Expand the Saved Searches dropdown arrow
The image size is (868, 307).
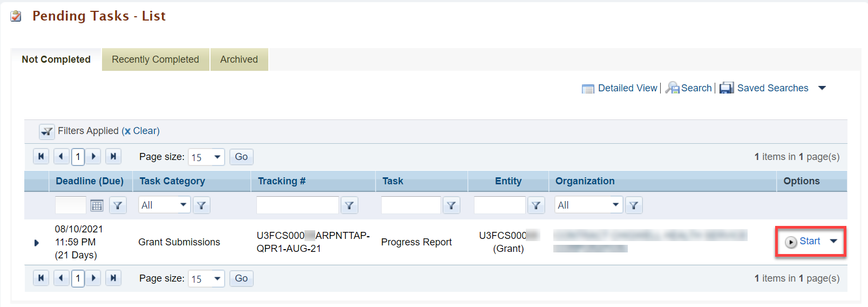pos(822,88)
